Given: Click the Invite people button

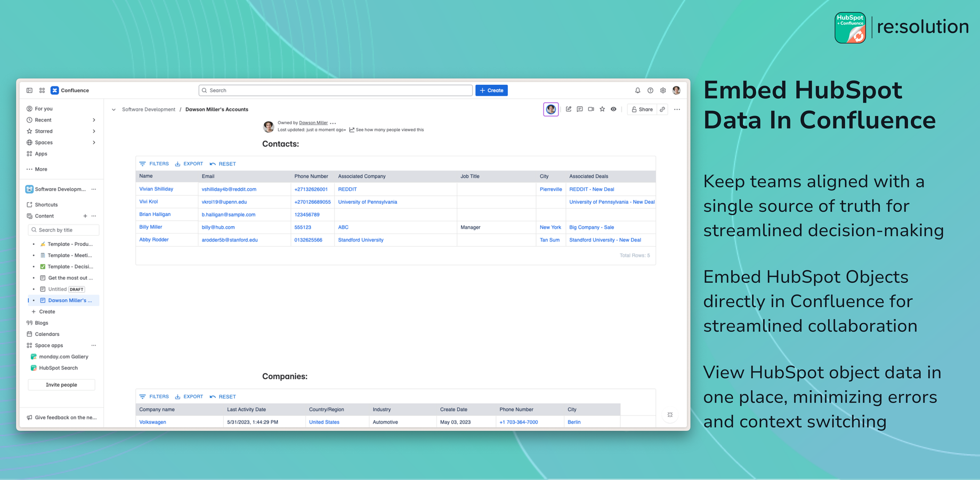Looking at the screenshot, I should 61,385.
